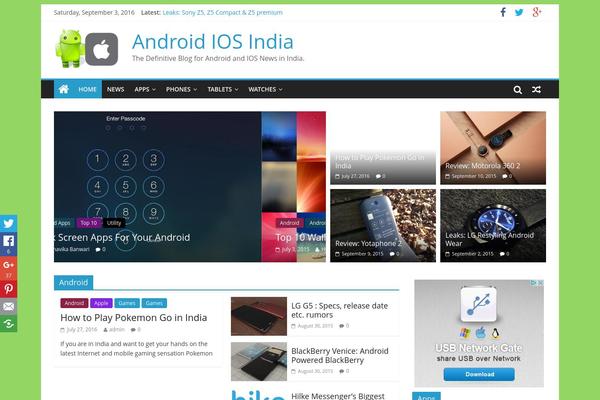Image resolution: width=600 pixels, height=400 pixels.
Task: Share by email using the envelope side button
Action: click(x=8, y=306)
